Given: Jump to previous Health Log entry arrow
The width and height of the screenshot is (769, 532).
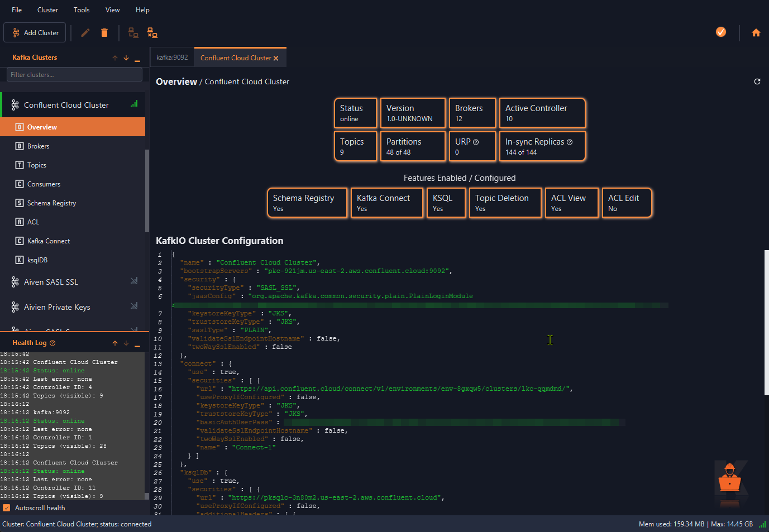Looking at the screenshot, I should [x=115, y=343].
